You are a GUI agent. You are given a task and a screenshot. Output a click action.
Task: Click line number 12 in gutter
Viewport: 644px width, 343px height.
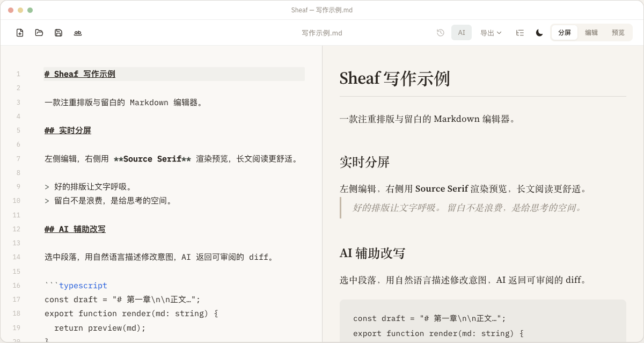click(16, 229)
